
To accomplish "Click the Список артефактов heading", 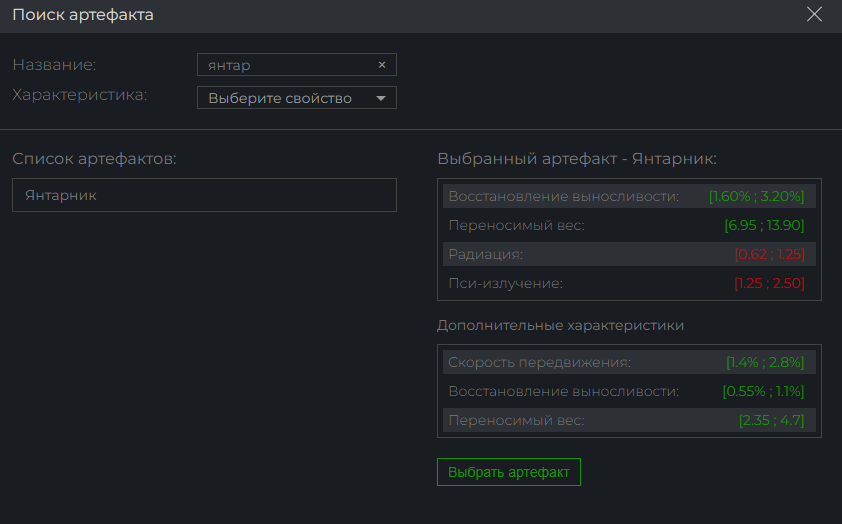I will [x=94, y=158].
